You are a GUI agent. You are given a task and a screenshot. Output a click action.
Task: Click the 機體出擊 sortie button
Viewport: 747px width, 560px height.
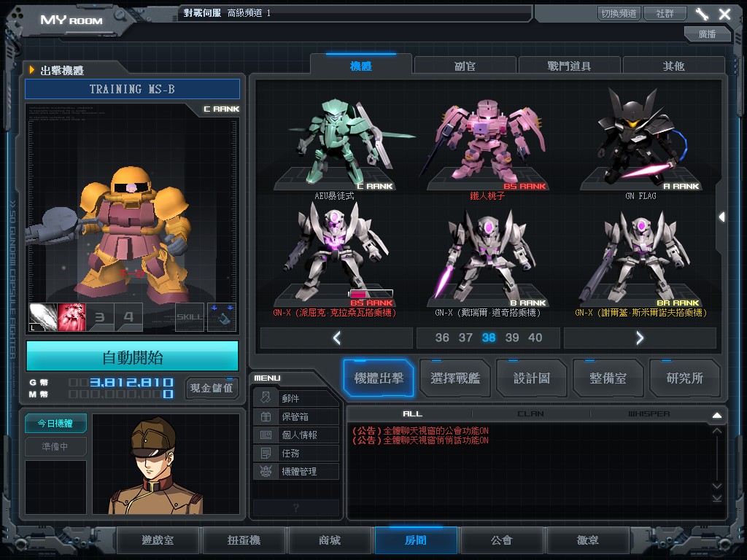pyautogui.click(x=379, y=378)
